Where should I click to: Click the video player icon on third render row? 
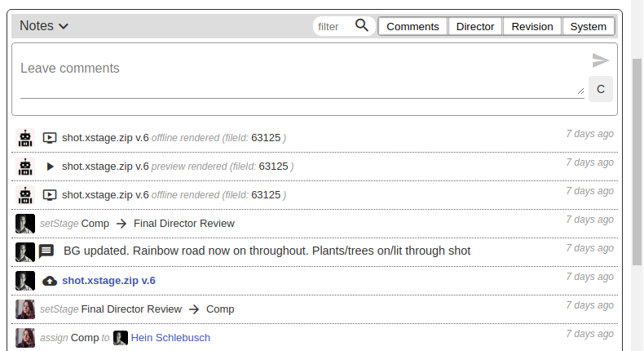(x=50, y=195)
